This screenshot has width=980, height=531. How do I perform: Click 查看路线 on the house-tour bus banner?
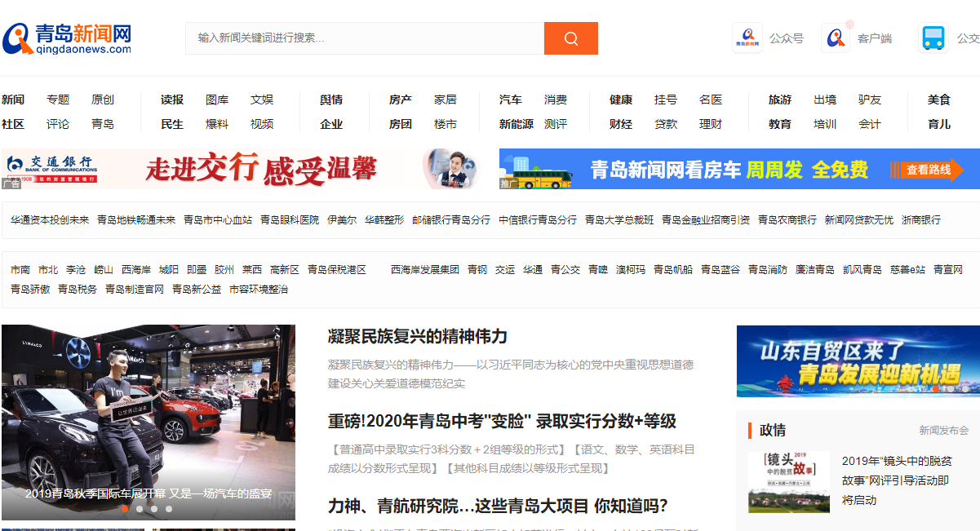pyautogui.click(x=929, y=170)
